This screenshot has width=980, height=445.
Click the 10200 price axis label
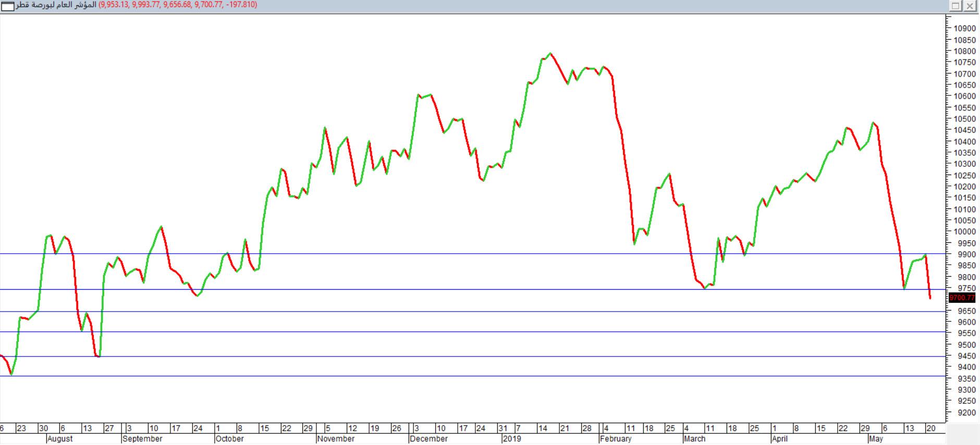point(964,187)
